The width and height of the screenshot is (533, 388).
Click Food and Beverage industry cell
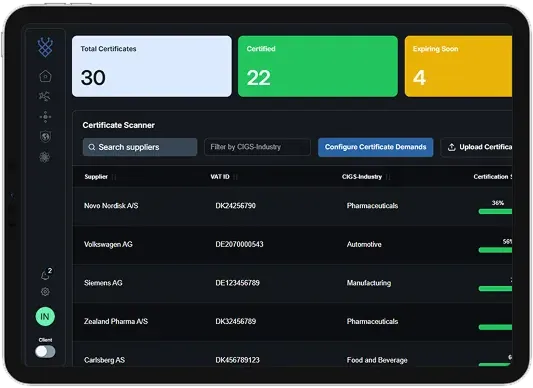tap(377, 360)
